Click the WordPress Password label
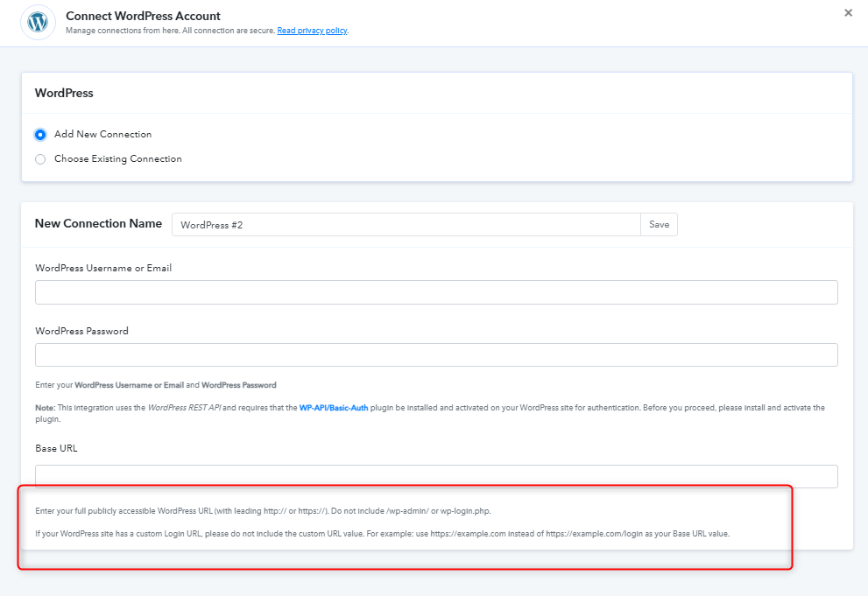The height and width of the screenshot is (596, 868). click(x=82, y=331)
